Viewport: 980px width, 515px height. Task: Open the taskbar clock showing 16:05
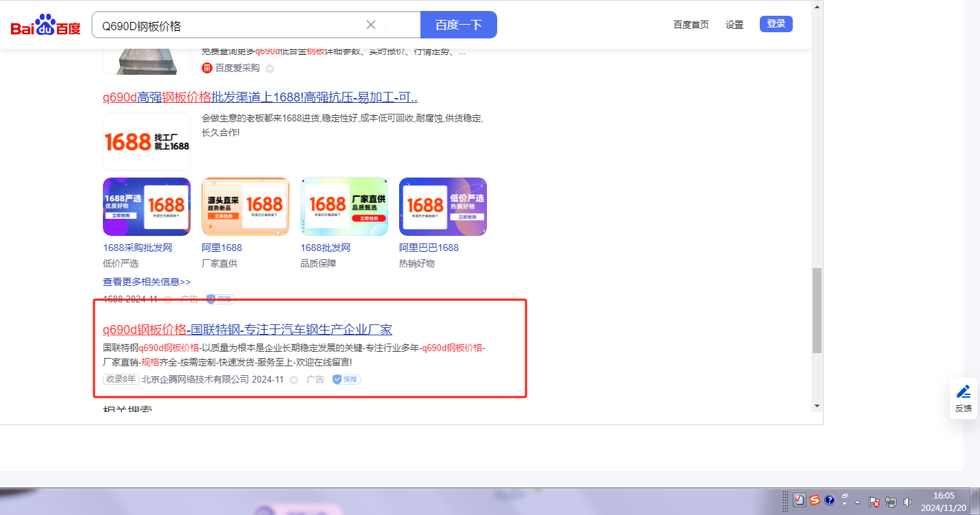point(944,501)
